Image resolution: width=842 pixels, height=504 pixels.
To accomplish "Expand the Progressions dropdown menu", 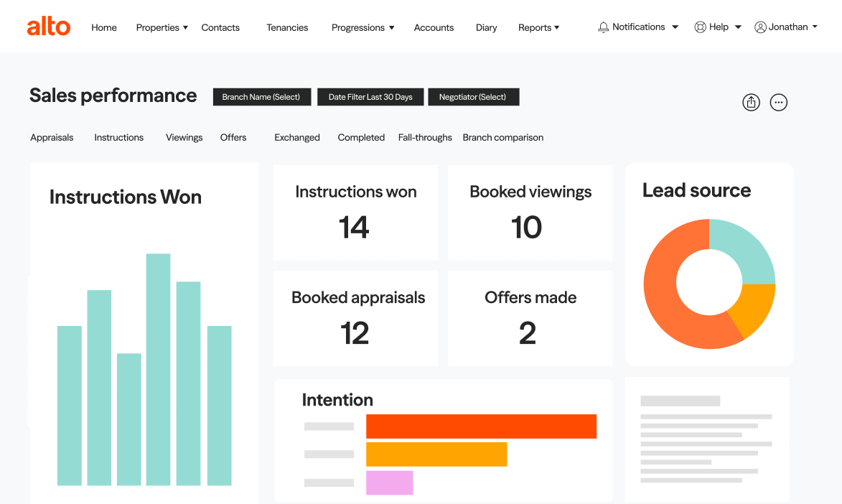I will tap(362, 27).
